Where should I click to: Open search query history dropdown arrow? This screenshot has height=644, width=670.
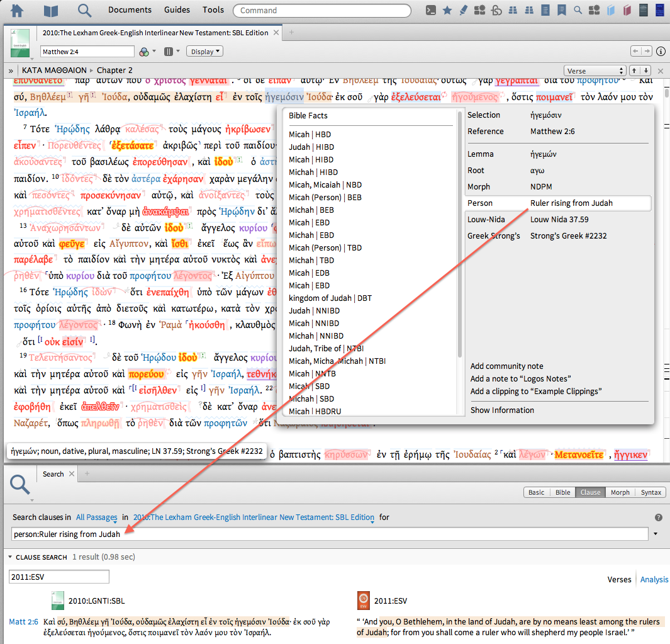coord(656,534)
